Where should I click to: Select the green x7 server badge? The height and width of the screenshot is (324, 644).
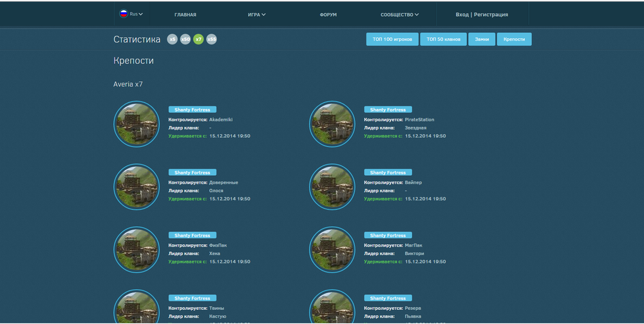point(198,39)
